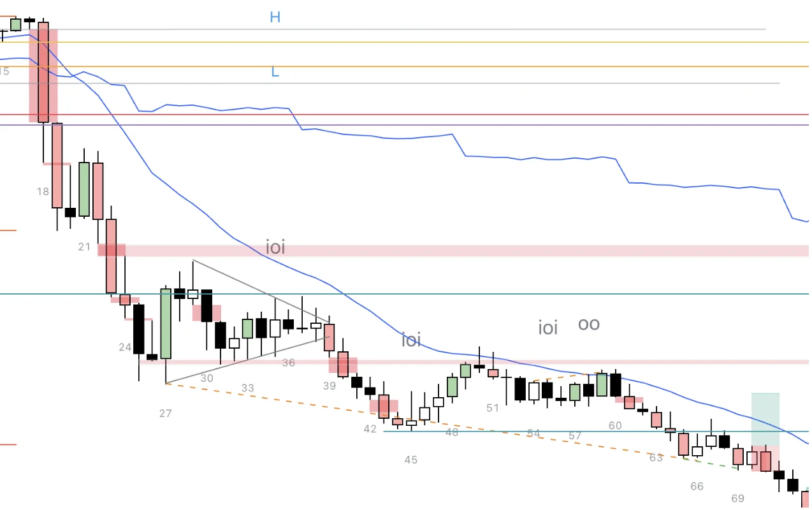Click the "ioi" annotation on the wide pink band

(275, 247)
